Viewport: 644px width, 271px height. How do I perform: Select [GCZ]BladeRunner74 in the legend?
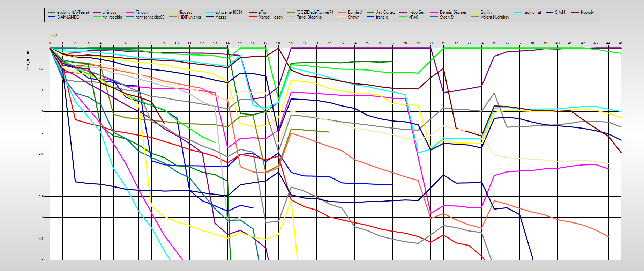315,12
